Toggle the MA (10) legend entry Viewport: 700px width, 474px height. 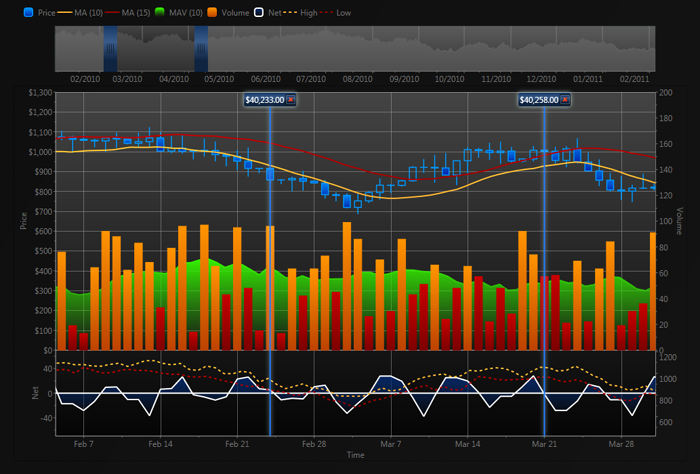[80, 12]
